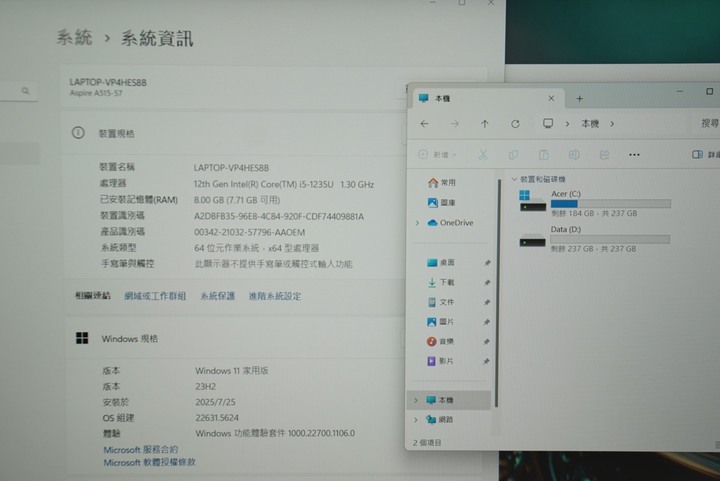Add a new File Explorer tab

coord(579,99)
